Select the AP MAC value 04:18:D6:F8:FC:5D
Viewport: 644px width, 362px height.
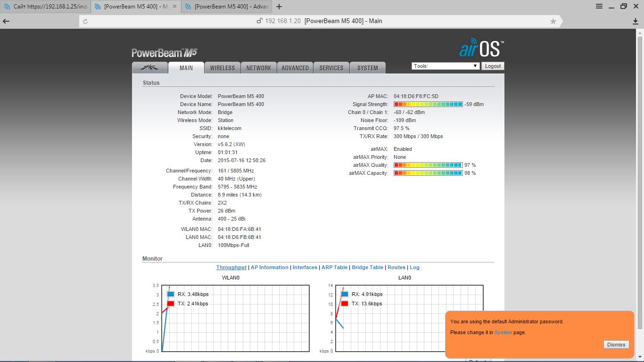coord(416,96)
